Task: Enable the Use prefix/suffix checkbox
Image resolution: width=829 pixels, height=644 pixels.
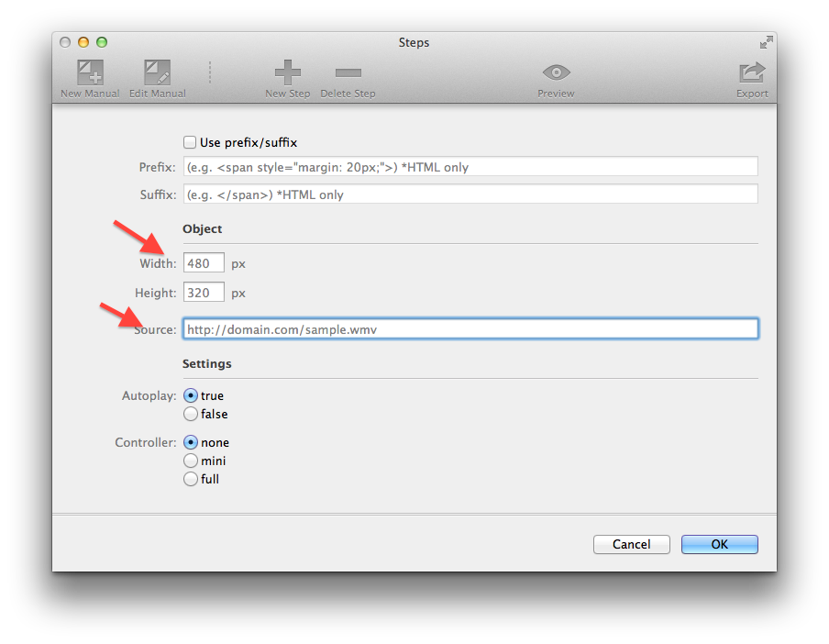Action: click(190, 142)
